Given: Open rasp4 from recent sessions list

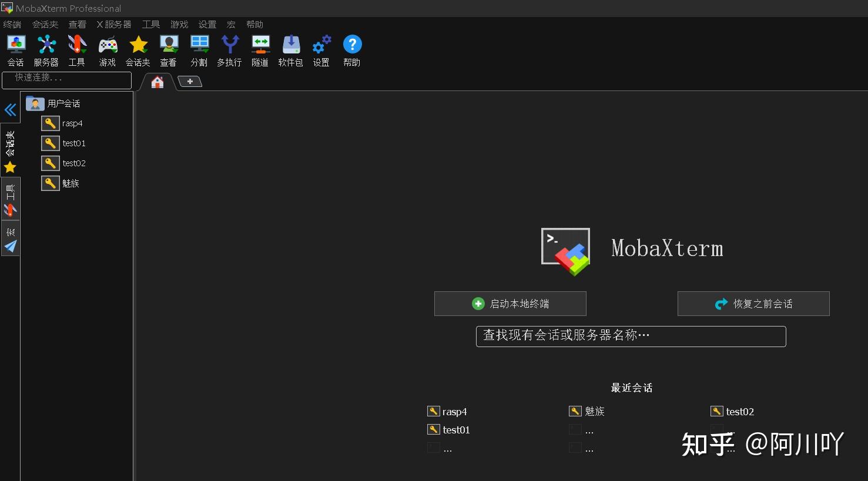Looking at the screenshot, I should (x=447, y=412).
